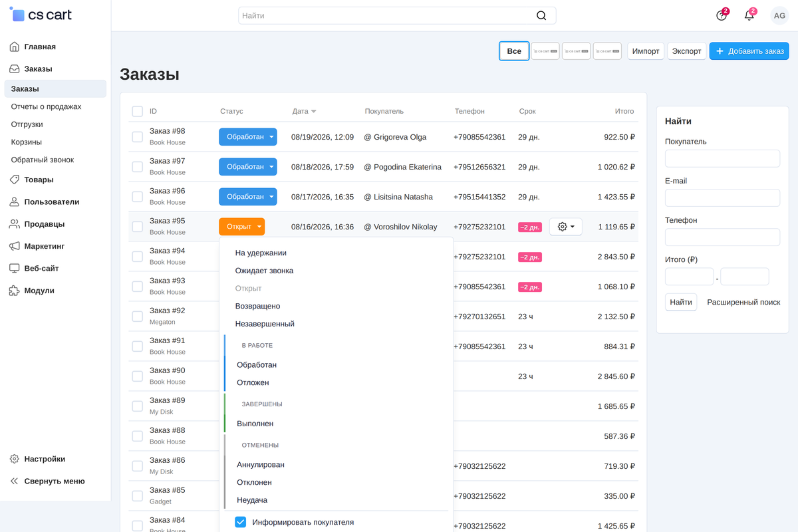Click the inbox icon of the Заказы section
The height and width of the screenshot is (532, 798).
[x=15, y=68]
